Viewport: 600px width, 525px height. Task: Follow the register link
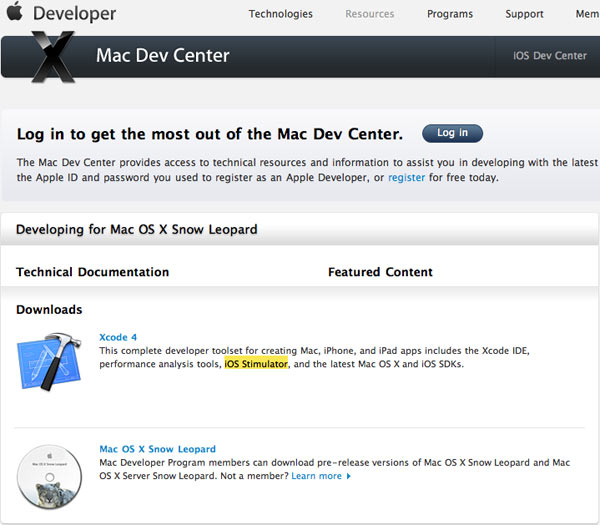[406, 178]
